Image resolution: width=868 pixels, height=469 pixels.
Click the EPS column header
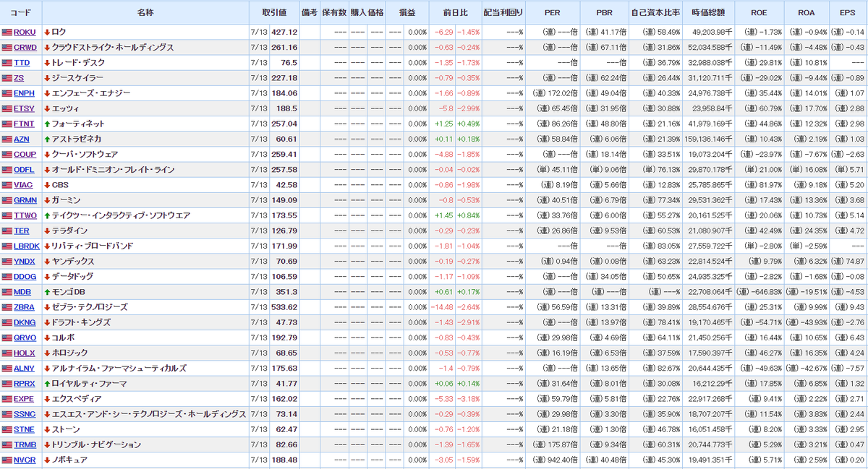(847, 12)
